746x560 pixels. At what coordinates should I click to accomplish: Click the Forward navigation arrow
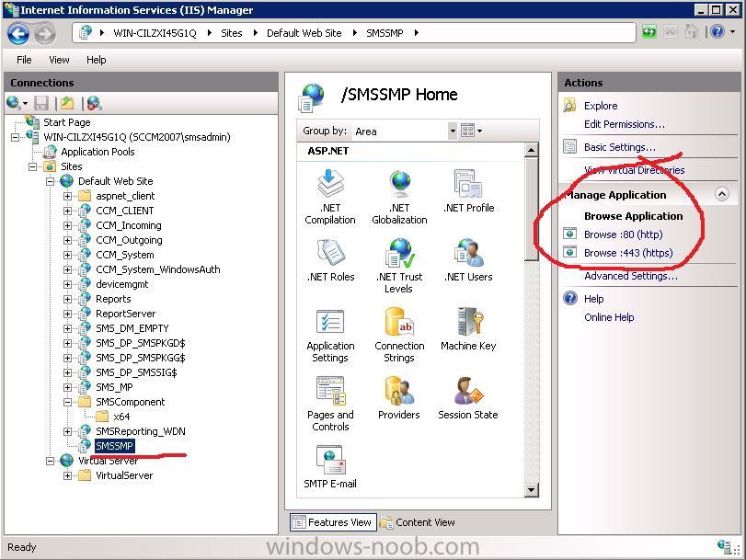(x=45, y=34)
